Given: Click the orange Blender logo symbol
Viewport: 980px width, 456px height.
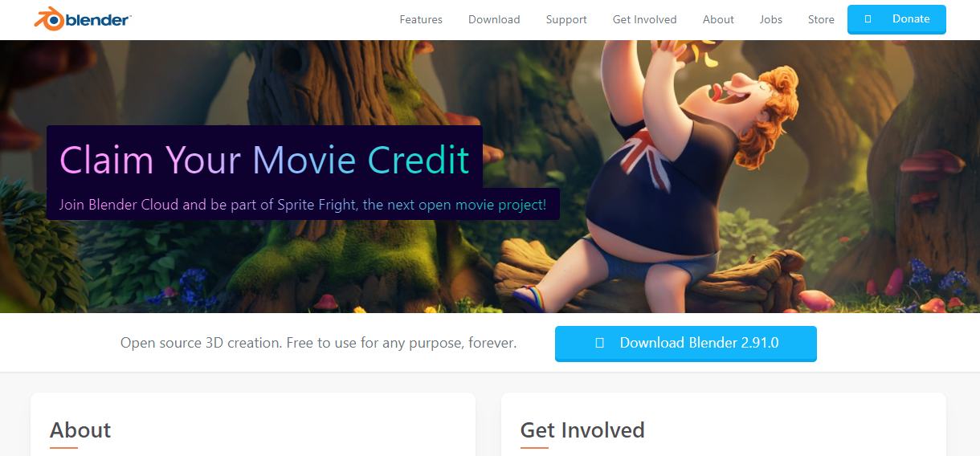Looking at the screenshot, I should [49, 18].
